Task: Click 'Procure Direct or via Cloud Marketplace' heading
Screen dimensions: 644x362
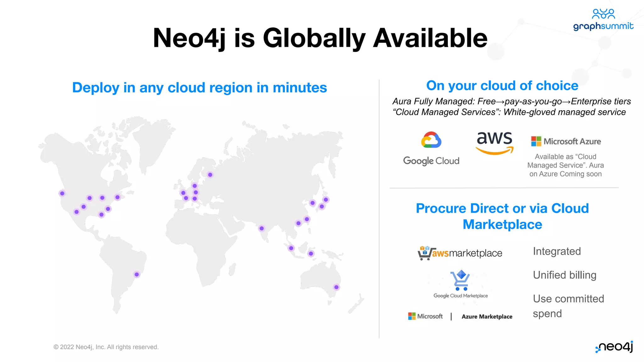Action: click(502, 217)
